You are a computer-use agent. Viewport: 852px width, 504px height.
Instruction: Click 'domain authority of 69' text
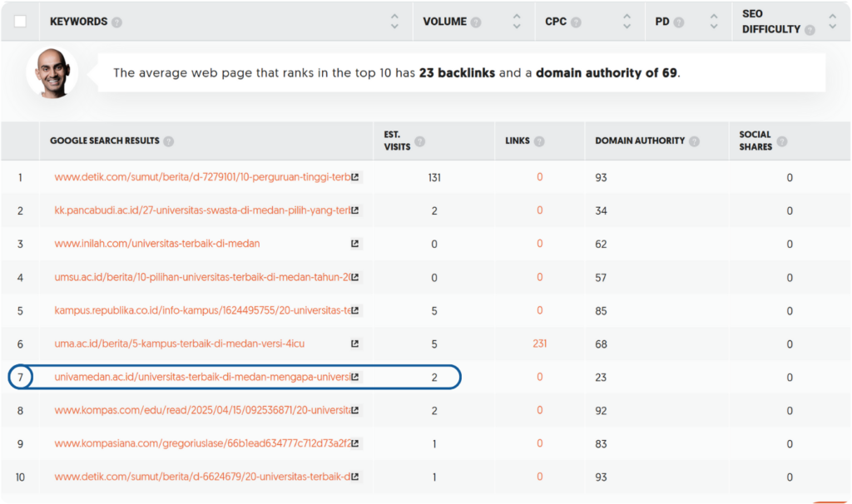(x=607, y=73)
